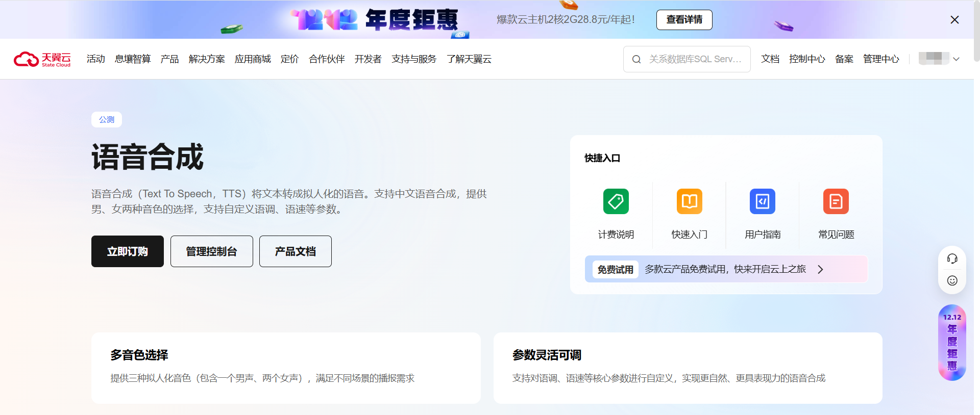The height and width of the screenshot is (415, 980).
Task: Click the 产品文档 button
Action: [x=296, y=251]
